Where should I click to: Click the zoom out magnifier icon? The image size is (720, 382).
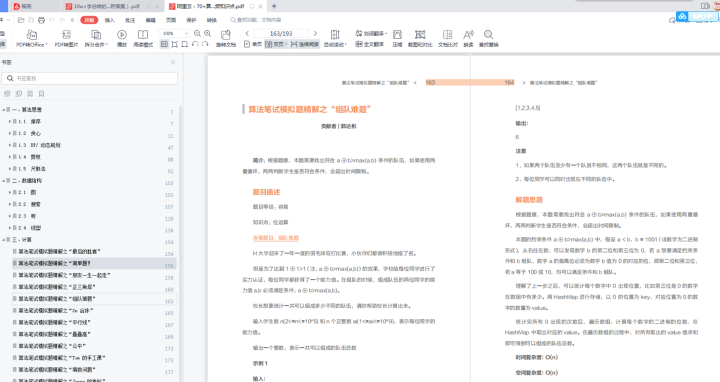[197, 34]
